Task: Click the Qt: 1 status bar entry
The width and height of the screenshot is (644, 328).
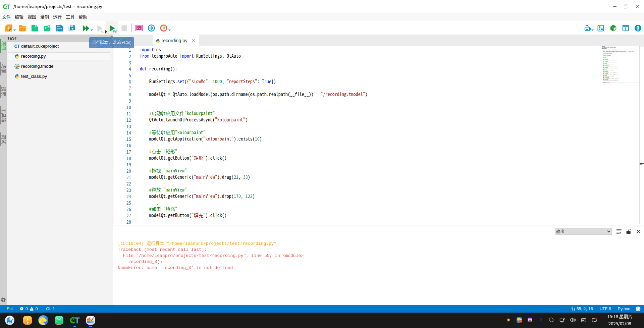Action: 50,309
